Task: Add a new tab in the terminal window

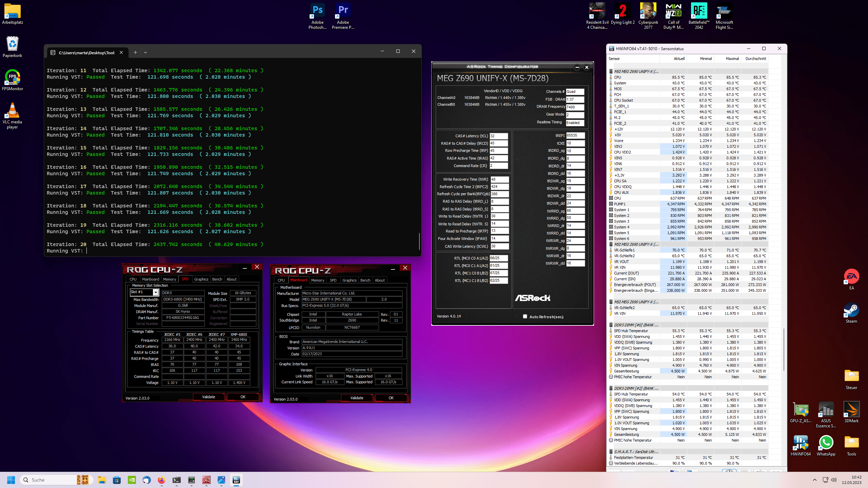Action: 135,52
